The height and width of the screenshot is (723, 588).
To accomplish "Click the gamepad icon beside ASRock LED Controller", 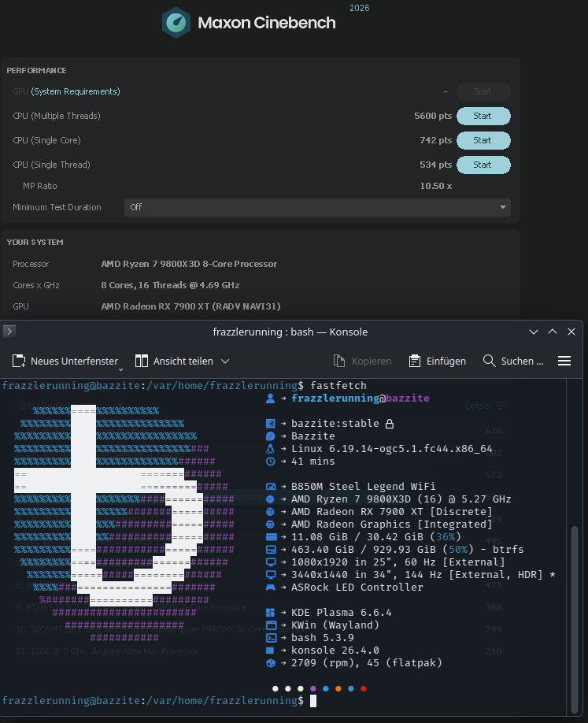I will tap(271, 588).
